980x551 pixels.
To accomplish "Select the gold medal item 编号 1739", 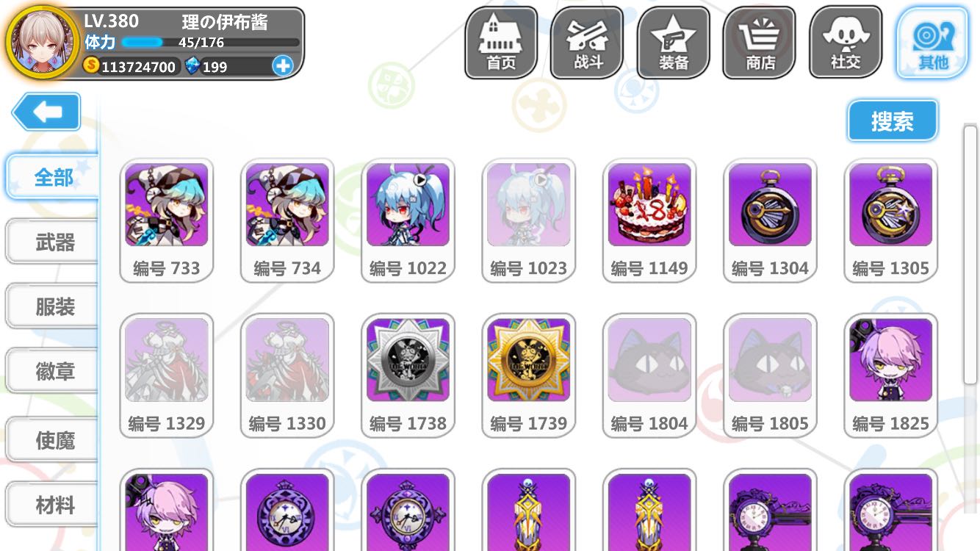I will click(529, 375).
